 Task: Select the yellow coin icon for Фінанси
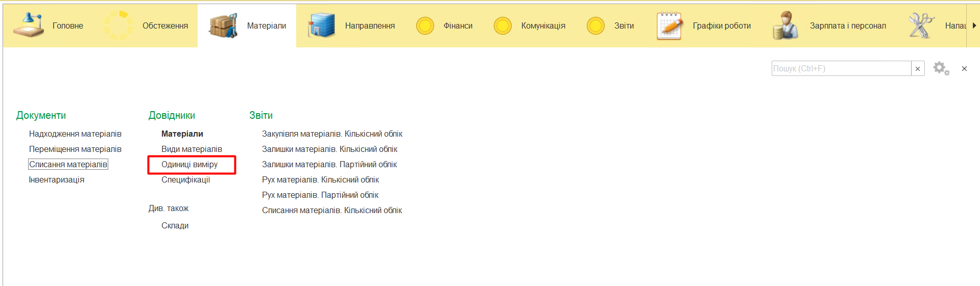pyautogui.click(x=425, y=25)
